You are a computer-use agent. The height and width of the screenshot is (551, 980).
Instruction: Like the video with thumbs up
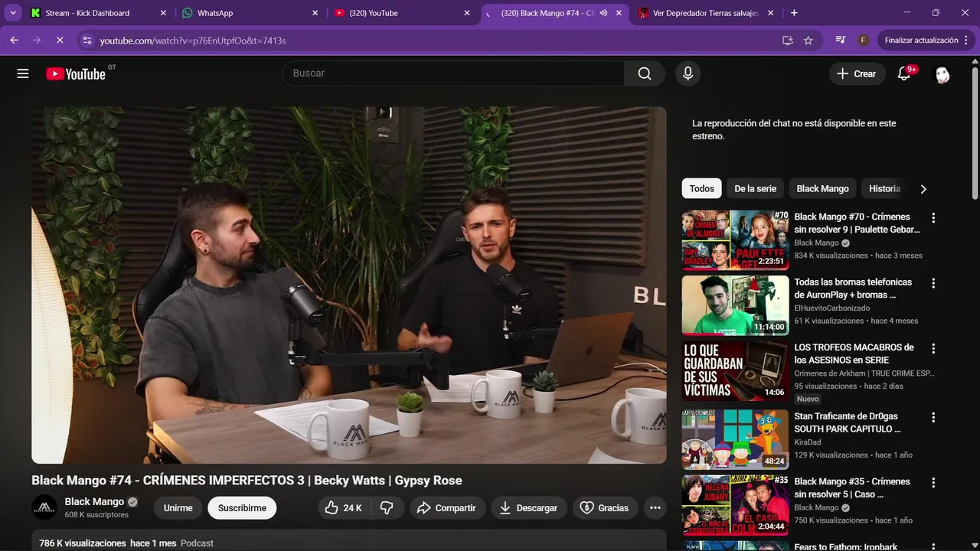[343, 507]
